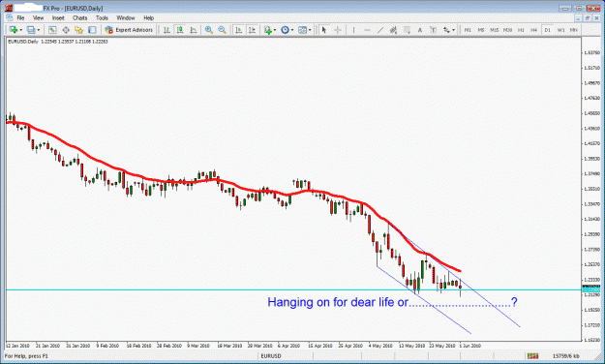The height and width of the screenshot is (364, 605).
Task: Select the Text (A) drawing tool
Action: [420, 30]
